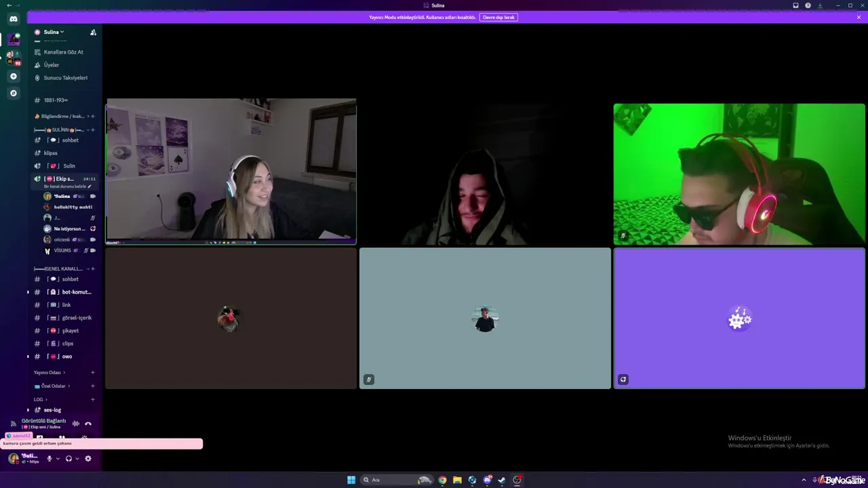Select Ne istiyorsun user in voice list
The height and width of the screenshot is (488, 868).
(70, 229)
